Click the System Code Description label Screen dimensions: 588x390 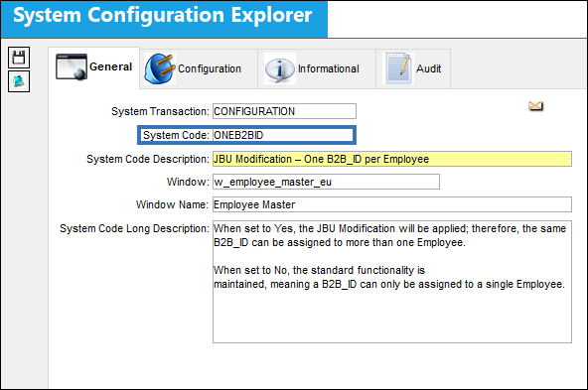pos(148,159)
